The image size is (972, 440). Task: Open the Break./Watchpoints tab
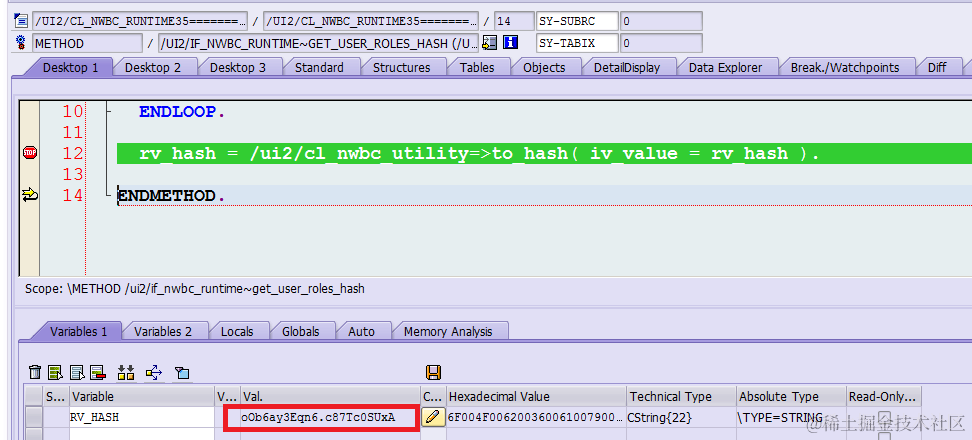[844, 68]
